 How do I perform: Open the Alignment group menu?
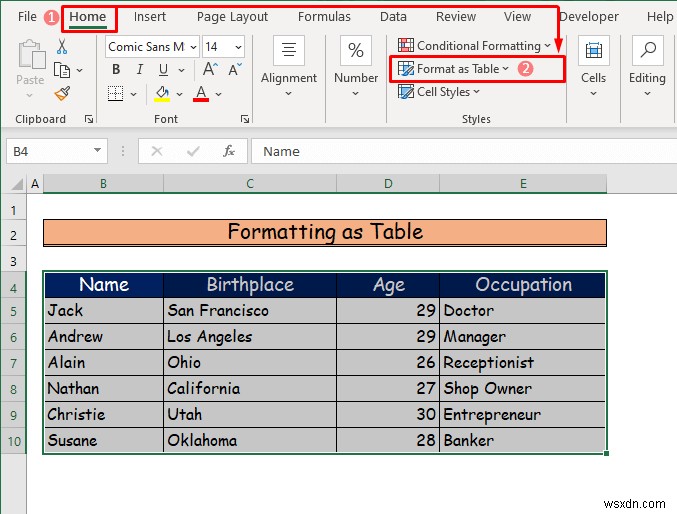[288, 67]
